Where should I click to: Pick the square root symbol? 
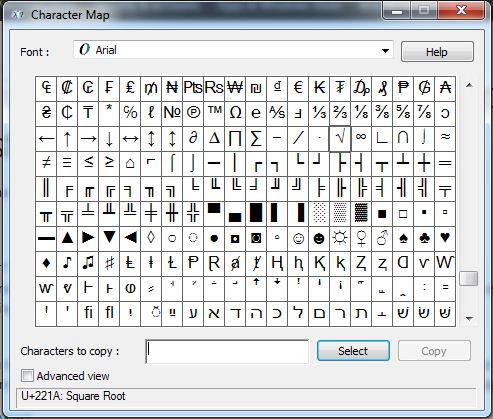[340, 139]
